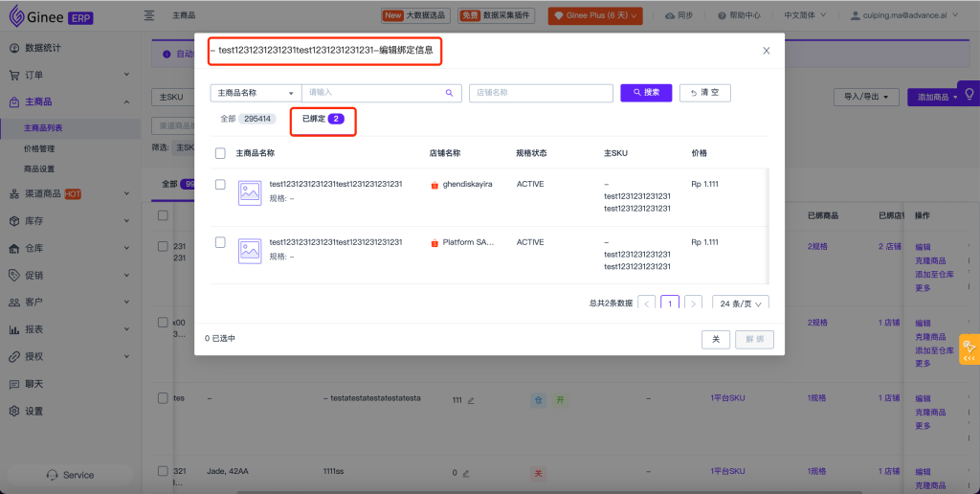Check the Platform SA product row checkbox
The height and width of the screenshot is (494, 980).
point(221,242)
